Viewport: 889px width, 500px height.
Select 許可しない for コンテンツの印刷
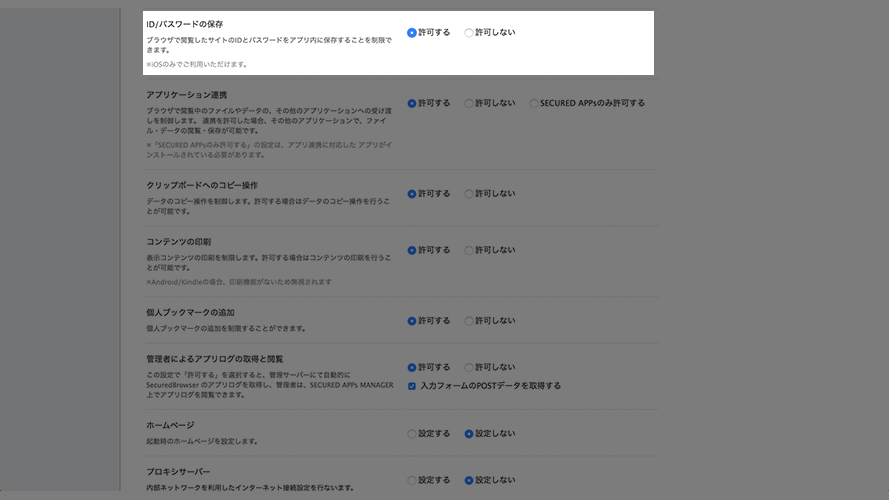469,251
